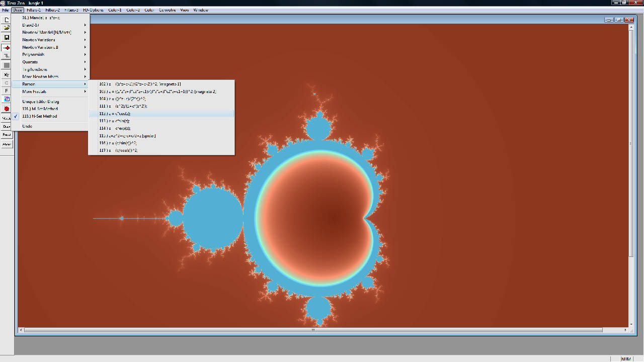This screenshot has height=362, width=644.
Task: Open the Window menu
Action: 201,10
